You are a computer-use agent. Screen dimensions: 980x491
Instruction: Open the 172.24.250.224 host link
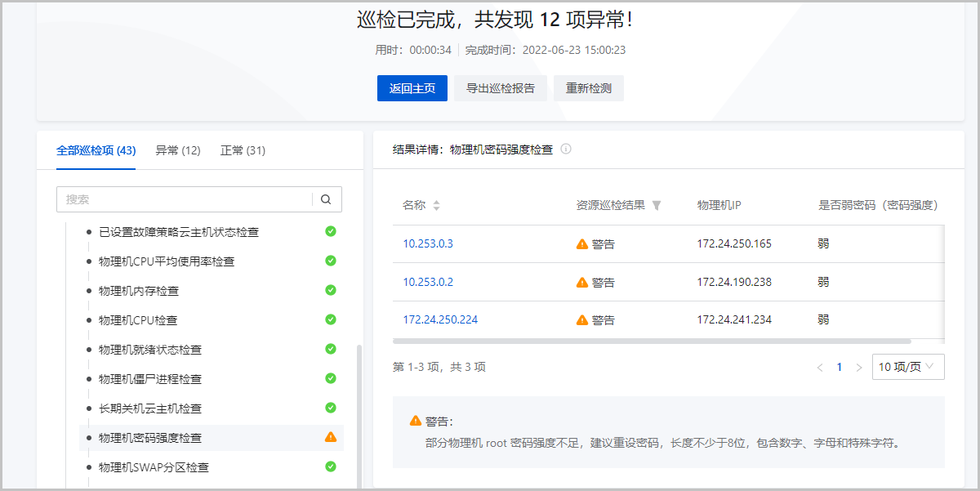[x=440, y=319]
